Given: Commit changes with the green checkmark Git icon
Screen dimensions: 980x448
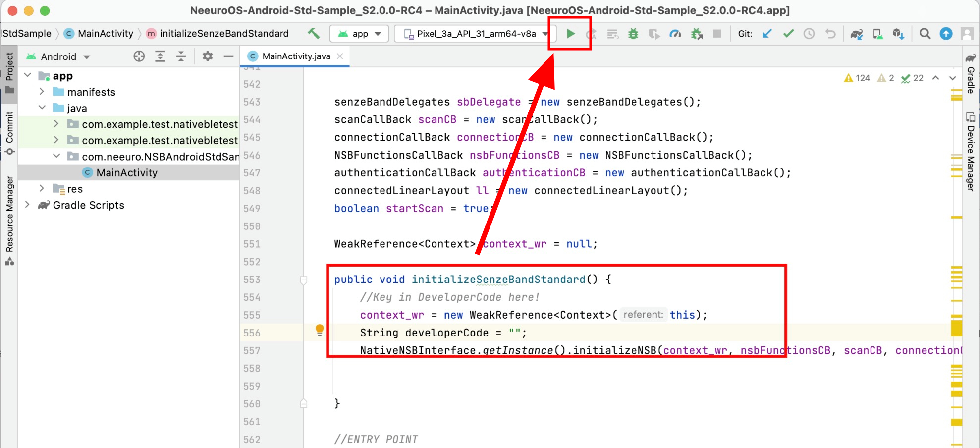Looking at the screenshot, I should point(788,34).
